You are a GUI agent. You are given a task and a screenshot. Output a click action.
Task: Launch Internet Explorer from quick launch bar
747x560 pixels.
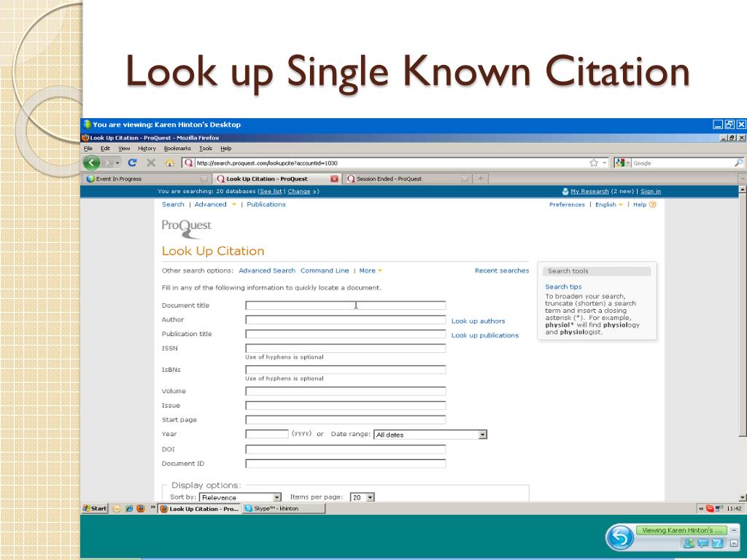click(x=128, y=508)
